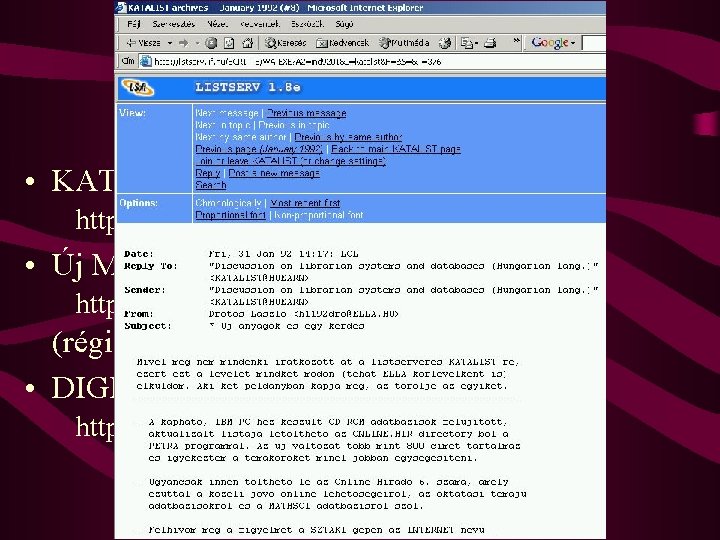Click the 'Subject:' line text

click(x=287, y=326)
